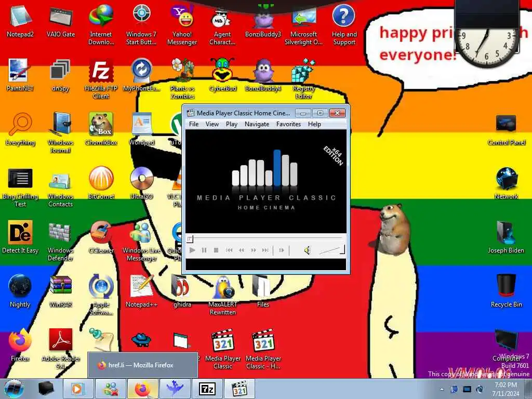Open the Favorites menu
This screenshot has width=532, height=399.
[288, 124]
